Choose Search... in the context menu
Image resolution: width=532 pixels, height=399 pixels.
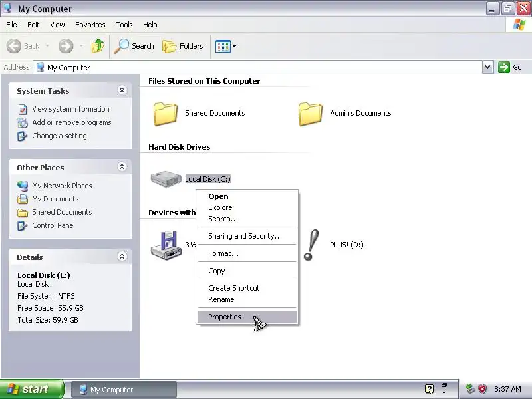pos(247,219)
